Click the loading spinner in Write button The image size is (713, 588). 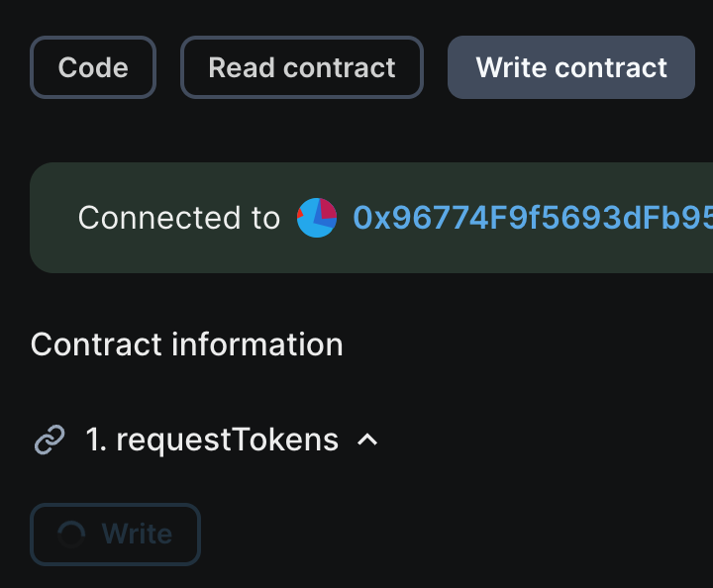[71, 535]
